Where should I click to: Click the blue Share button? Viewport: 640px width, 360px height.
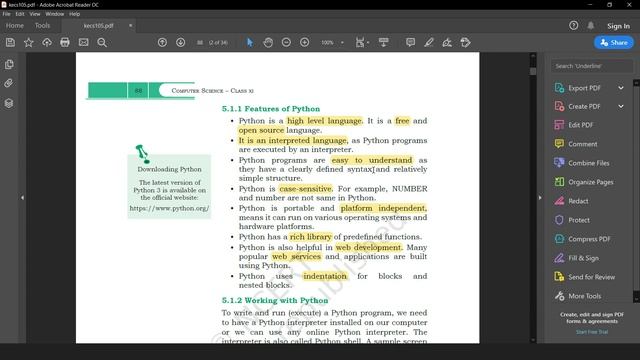pos(614,42)
